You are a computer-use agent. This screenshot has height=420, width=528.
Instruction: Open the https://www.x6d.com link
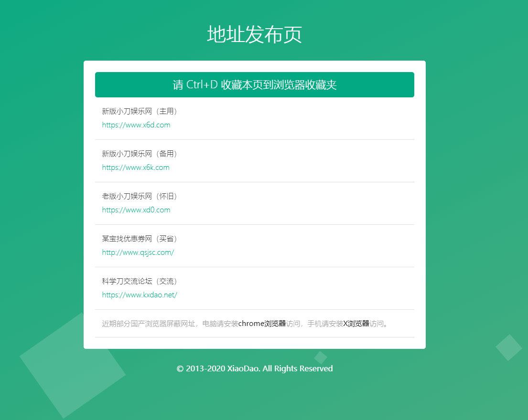click(136, 125)
